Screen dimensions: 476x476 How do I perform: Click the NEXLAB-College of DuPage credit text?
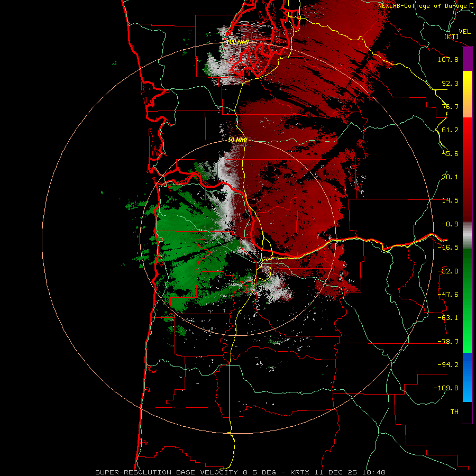(x=427, y=6)
